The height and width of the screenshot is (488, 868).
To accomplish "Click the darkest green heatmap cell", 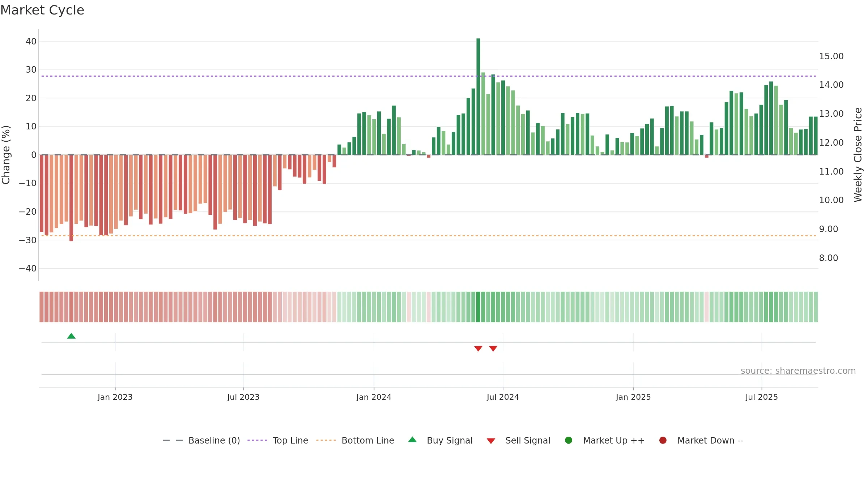I will [x=478, y=307].
